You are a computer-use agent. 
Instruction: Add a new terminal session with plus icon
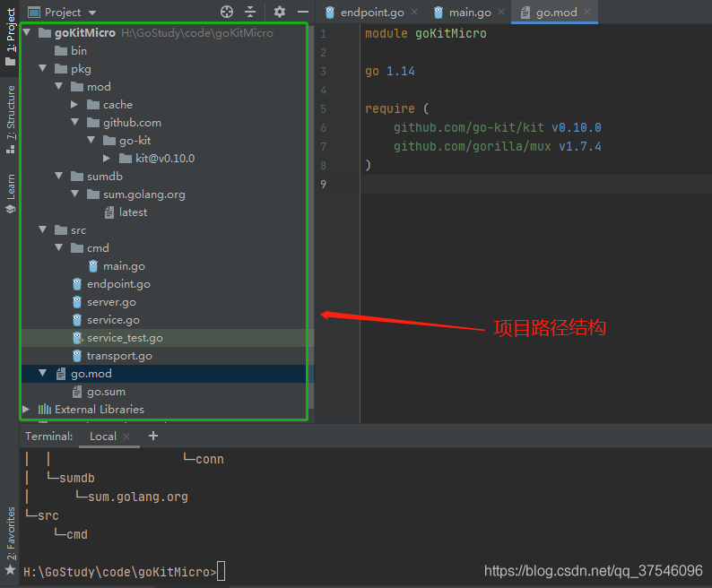pos(152,436)
